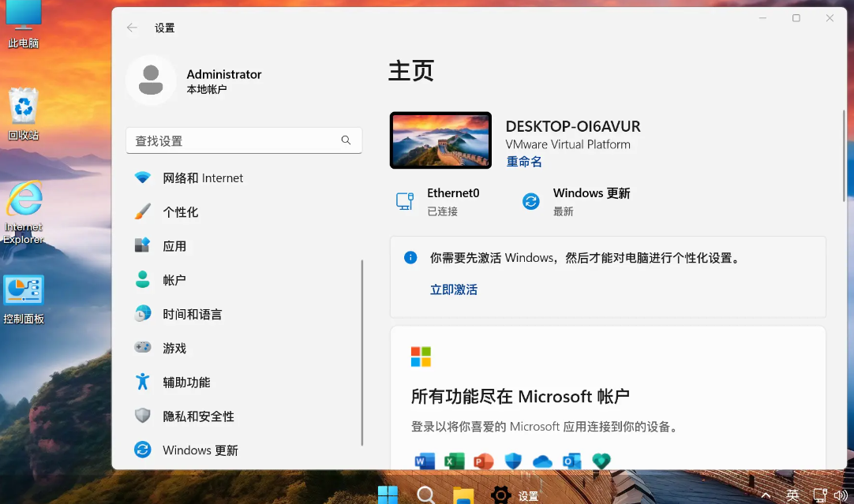Click the 设置 taskbar button
Screen dimensions: 854x504
515,495
